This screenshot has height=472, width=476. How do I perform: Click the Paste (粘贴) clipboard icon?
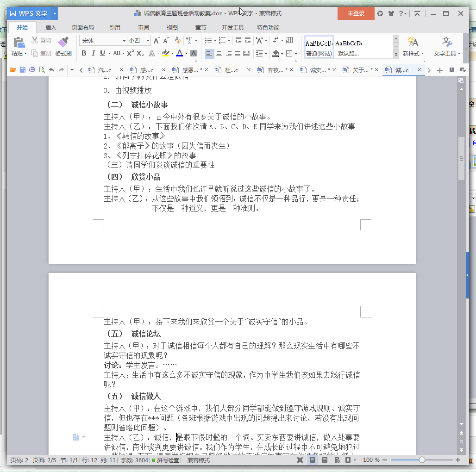[19, 42]
